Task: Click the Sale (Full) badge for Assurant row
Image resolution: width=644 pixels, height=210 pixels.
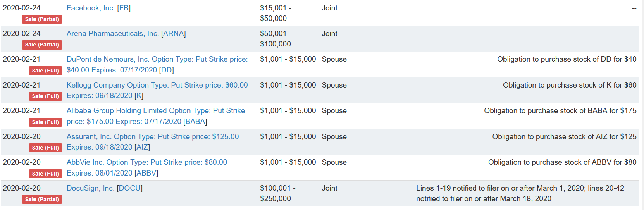Action: tap(45, 148)
